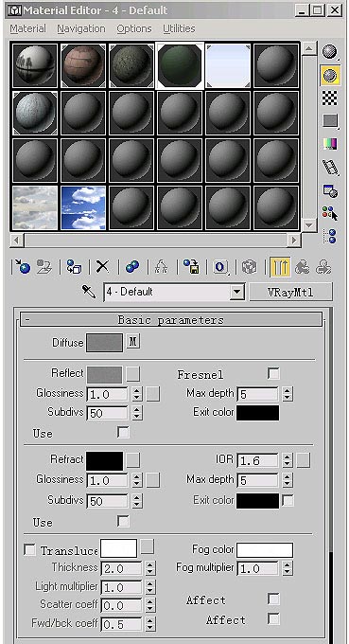The width and height of the screenshot is (349, 644).
Task: Click the Diffuse M map button
Action: point(133,342)
